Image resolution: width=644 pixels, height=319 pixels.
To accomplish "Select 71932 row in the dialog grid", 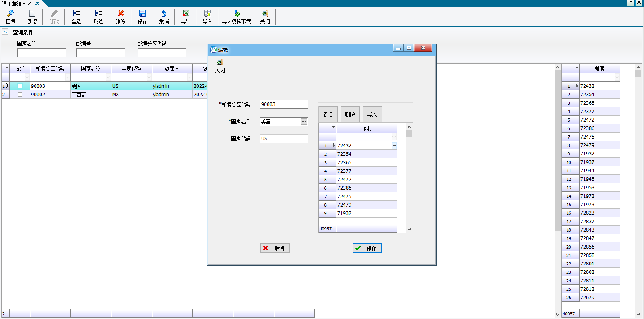I will [x=367, y=213].
